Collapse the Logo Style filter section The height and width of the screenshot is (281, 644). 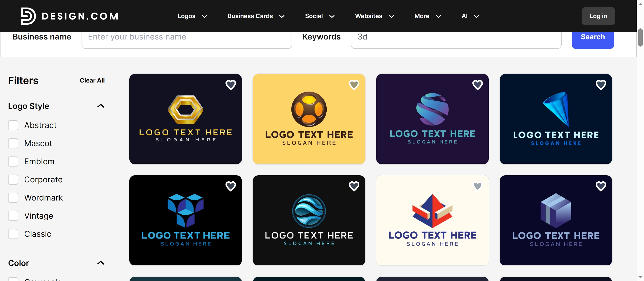[x=100, y=106]
